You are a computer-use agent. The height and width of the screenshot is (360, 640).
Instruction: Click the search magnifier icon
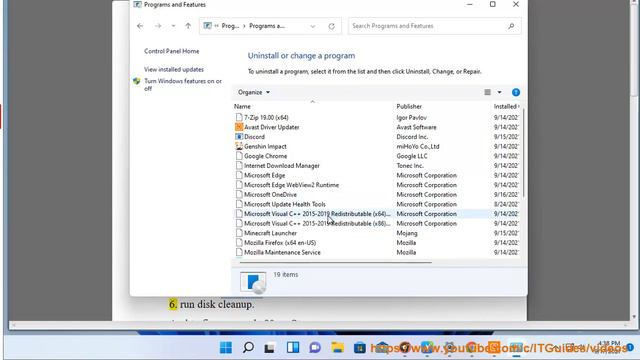[x=511, y=26]
